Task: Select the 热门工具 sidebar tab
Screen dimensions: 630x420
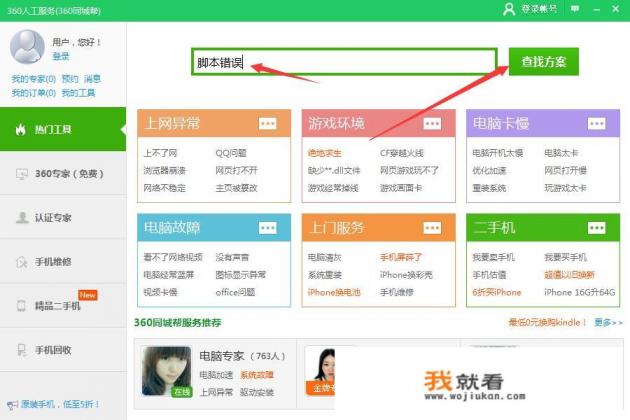Action: coord(63,129)
